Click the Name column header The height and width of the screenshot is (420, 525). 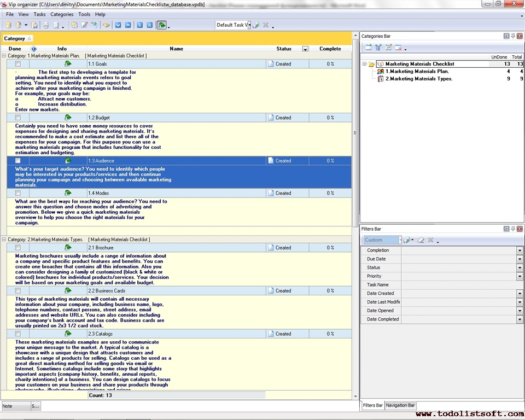click(176, 49)
